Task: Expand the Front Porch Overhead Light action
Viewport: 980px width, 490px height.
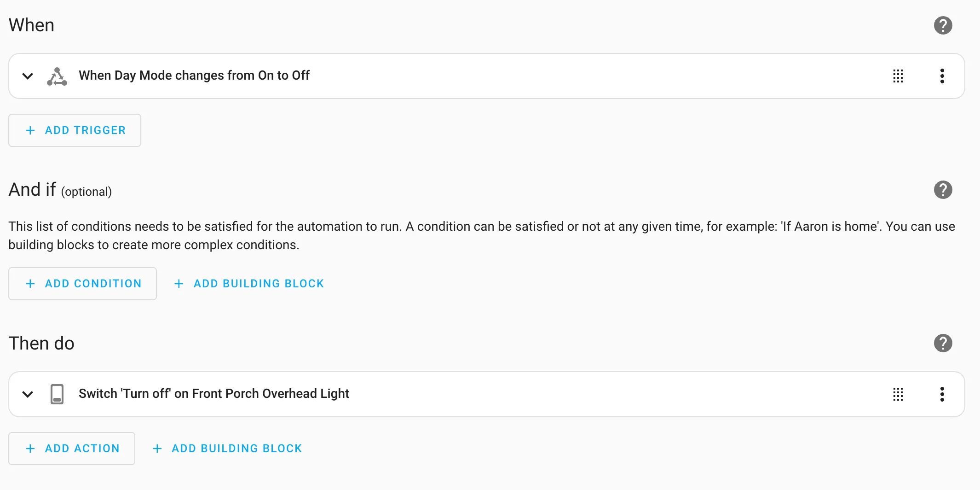Action: 28,394
